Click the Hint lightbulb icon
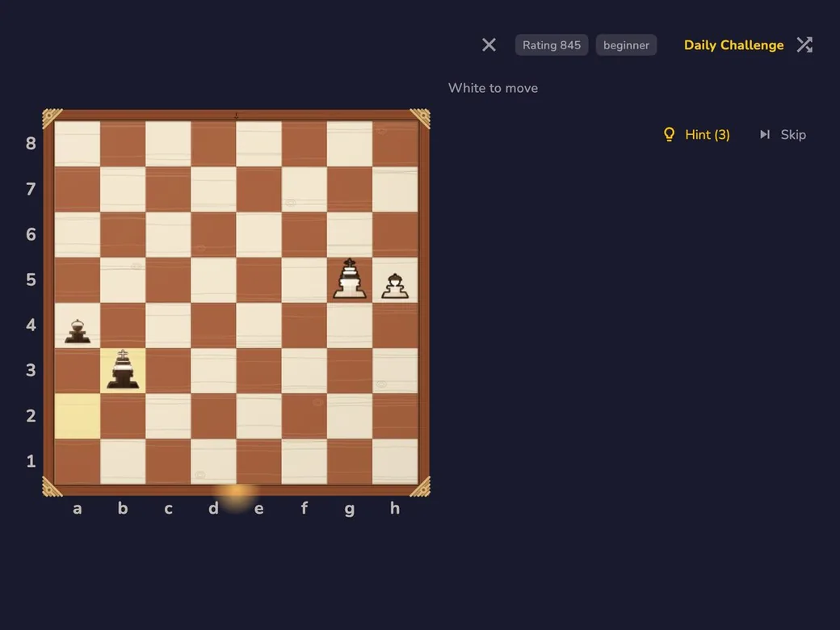Screen dimensions: 840x630 (669, 134)
